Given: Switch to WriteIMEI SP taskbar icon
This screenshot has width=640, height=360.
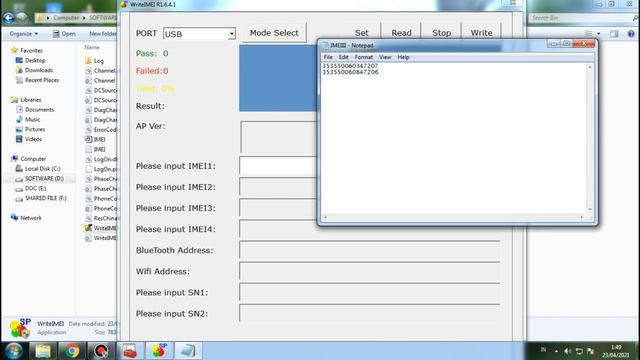Looking at the screenshot, I should pyautogui.click(x=159, y=351).
